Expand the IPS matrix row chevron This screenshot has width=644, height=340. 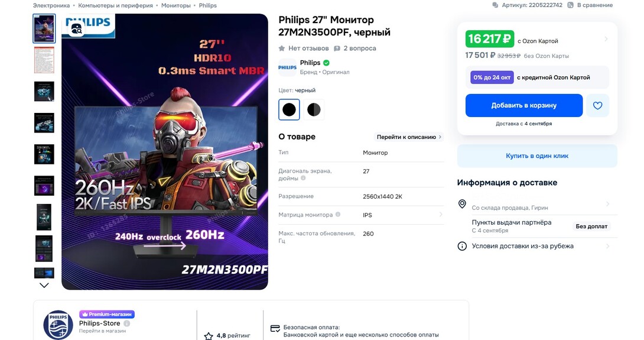[440, 215]
